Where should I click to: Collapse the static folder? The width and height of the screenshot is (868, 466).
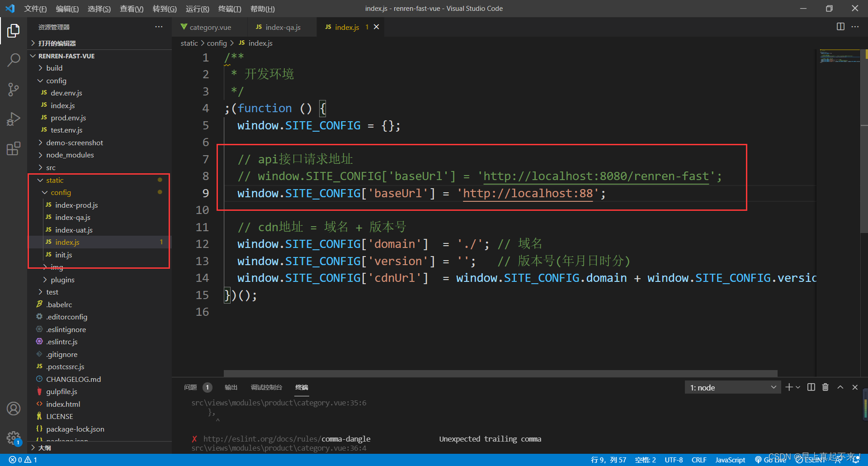point(55,180)
